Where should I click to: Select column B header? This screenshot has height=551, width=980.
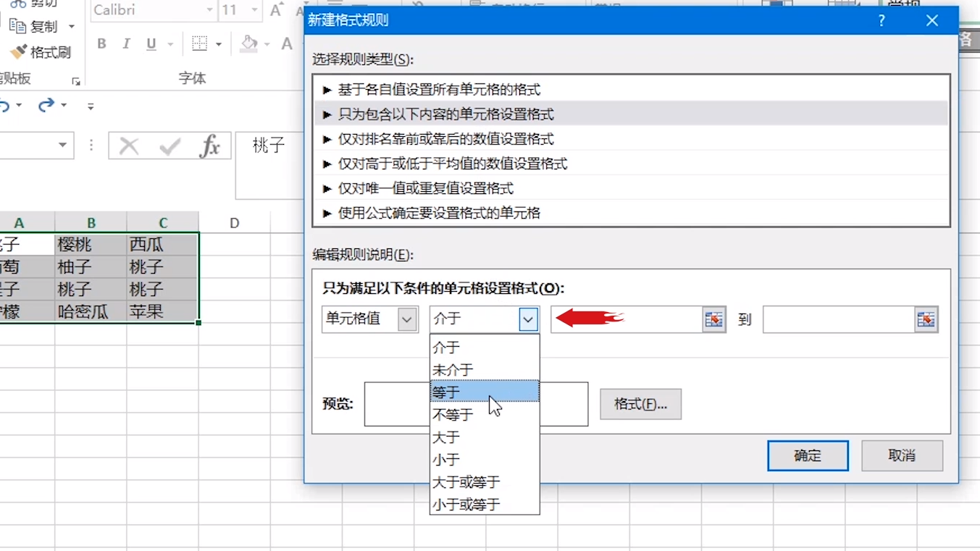pos(91,223)
